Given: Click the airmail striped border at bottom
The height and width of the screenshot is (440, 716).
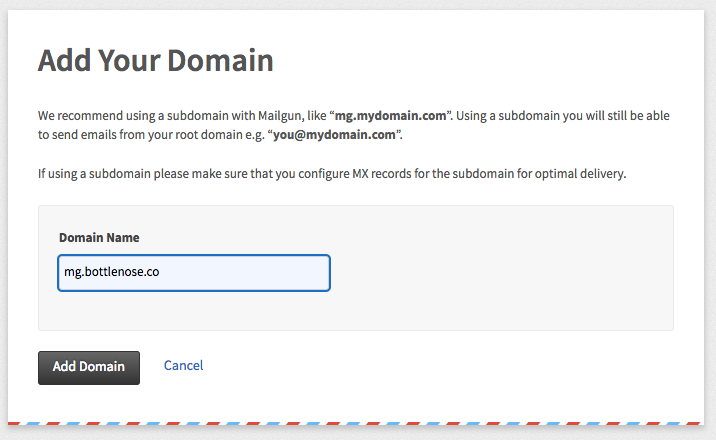Looking at the screenshot, I should click(x=354, y=424).
